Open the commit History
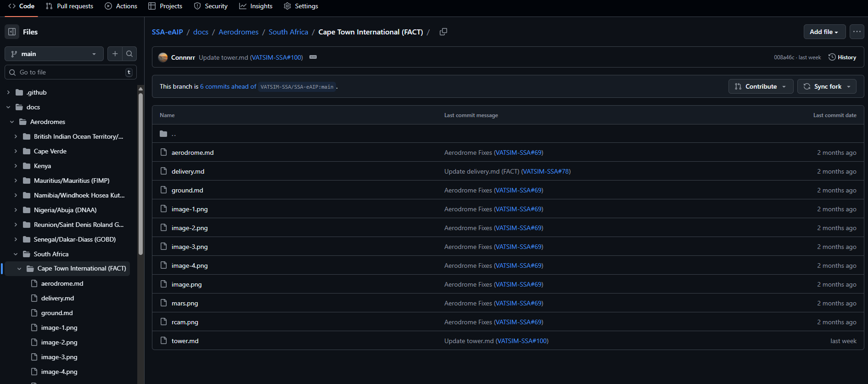 [x=842, y=57]
